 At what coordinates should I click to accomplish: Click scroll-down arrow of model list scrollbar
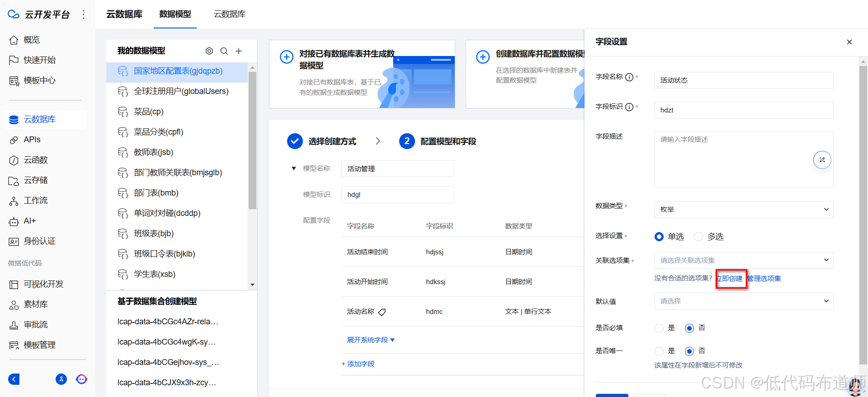click(252, 285)
